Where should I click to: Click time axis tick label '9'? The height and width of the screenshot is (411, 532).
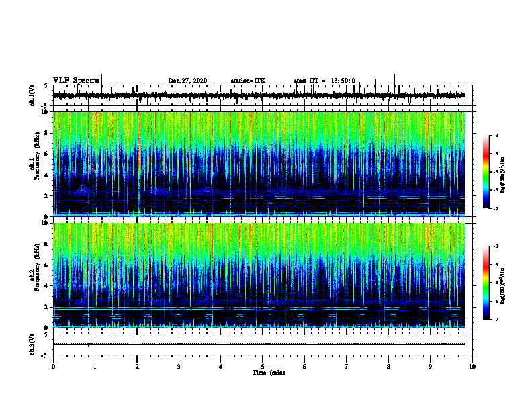(x=430, y=367)
